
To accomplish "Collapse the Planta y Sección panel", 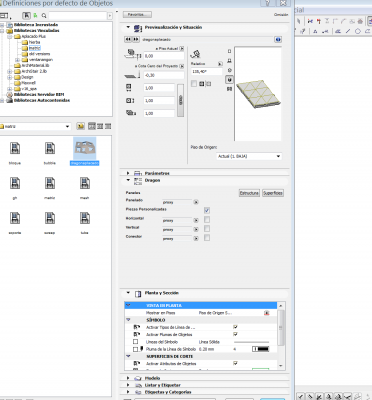I will click(128, 293).
